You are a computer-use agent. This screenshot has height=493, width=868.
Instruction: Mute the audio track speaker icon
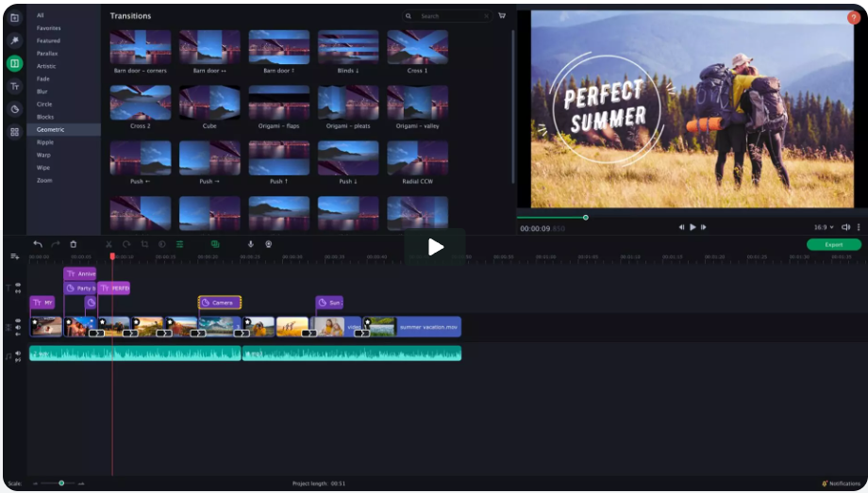tap(18, 353)
